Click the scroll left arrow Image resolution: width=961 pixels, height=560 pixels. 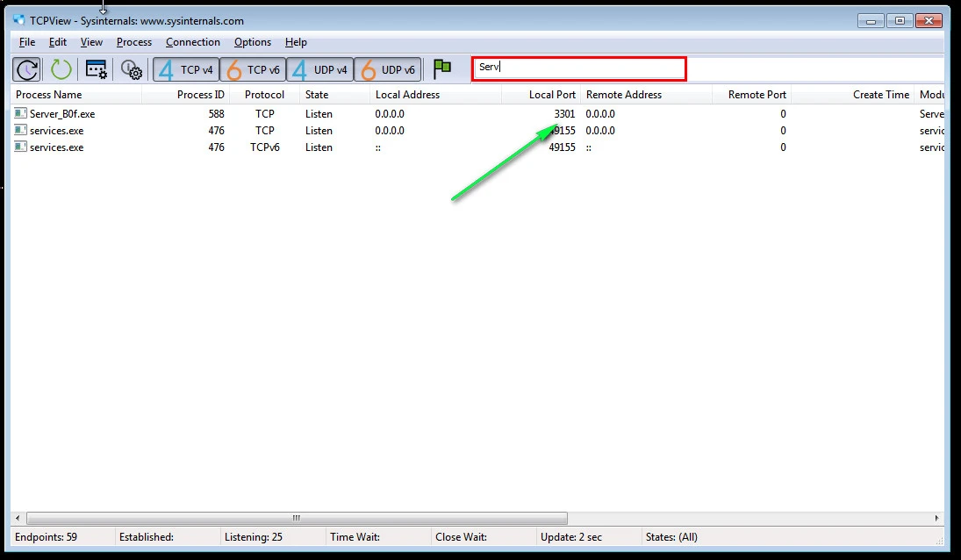pos(18,519)
